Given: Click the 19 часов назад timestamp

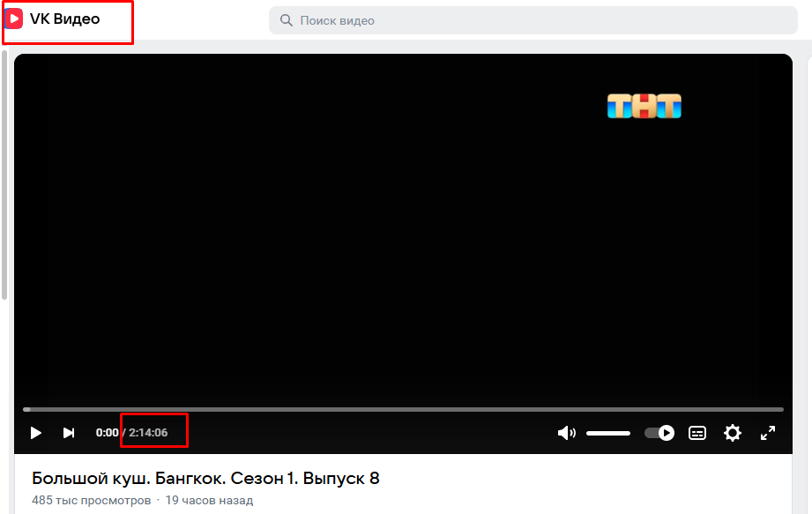Looking at the screenshot, I should pos(209,501).
